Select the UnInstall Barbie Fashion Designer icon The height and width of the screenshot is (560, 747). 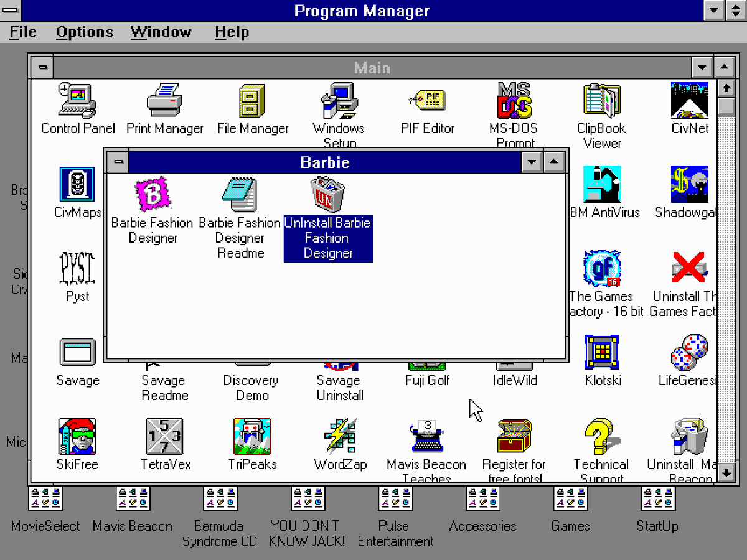[328, 195]
